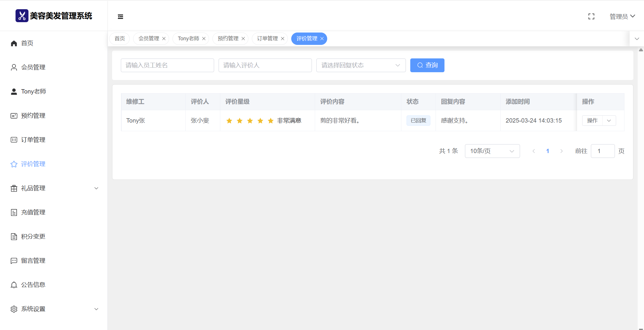The image size is (644, 330).
Task: Click the 请输入员工姓名 input field
Action: (167, 65)
